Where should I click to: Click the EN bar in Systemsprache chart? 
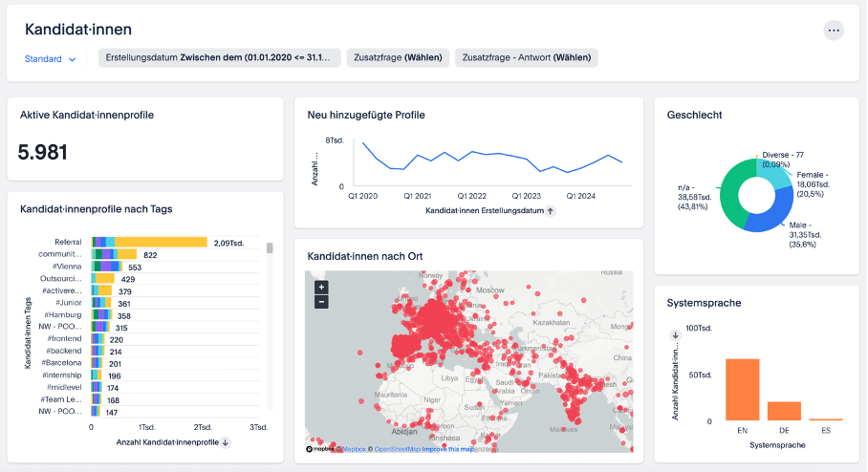click(x=743, y=390)
